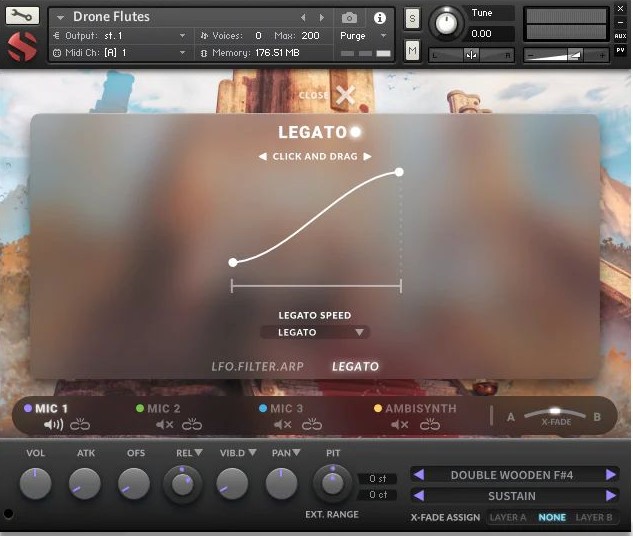Open the LEGATO SPEED mode dropdown
This screenshot has height=536, width=633.
pyautogui.click(x=314, y=332)
